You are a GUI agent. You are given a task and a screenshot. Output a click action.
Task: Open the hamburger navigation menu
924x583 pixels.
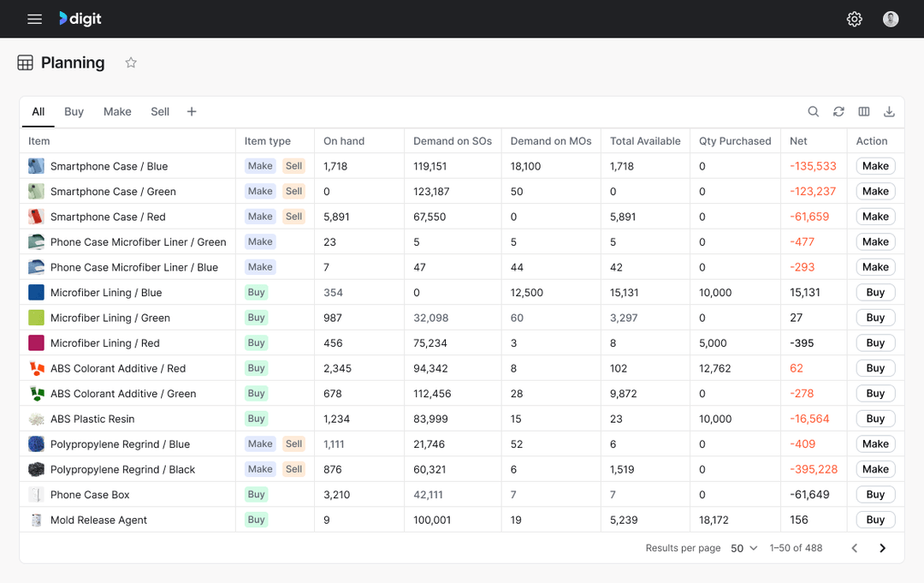[x=34, y=19]
